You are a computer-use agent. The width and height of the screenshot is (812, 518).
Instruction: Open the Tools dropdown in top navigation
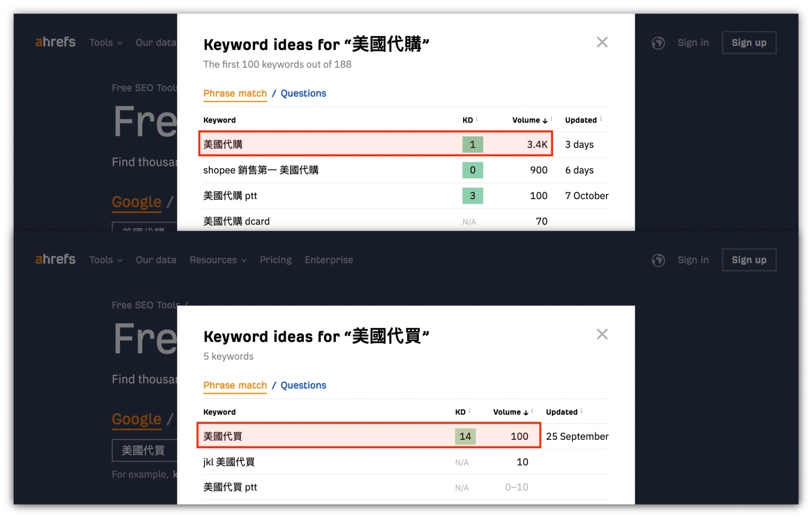click(106, 43)
